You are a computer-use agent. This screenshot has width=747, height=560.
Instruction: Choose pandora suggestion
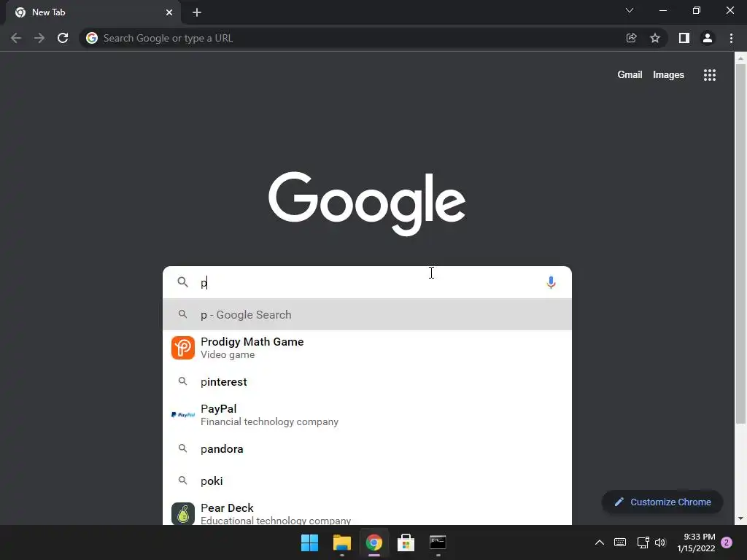click(x=368, y=449)
